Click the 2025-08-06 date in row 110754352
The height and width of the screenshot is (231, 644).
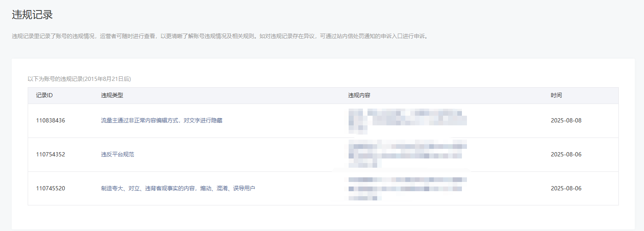click(x=566, y=154)
